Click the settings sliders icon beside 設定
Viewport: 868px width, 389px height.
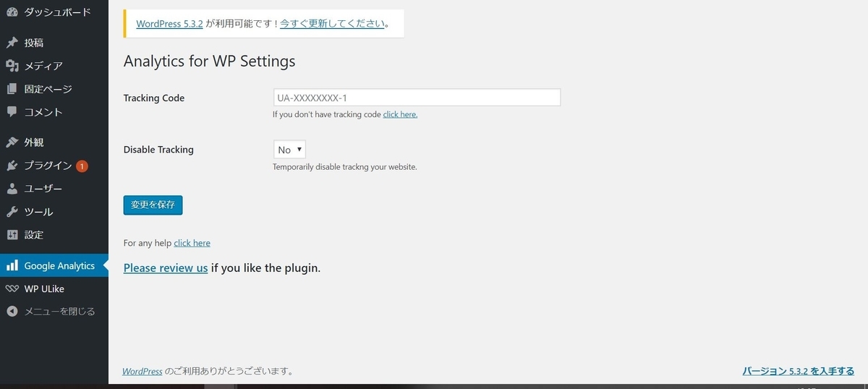pyautogui.click(x=12, y=235)
